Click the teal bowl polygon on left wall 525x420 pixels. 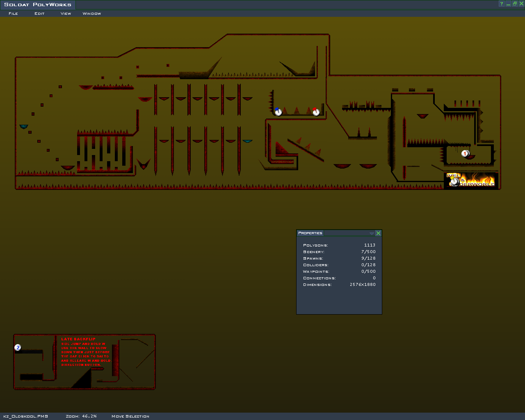[x=24, y=127]
